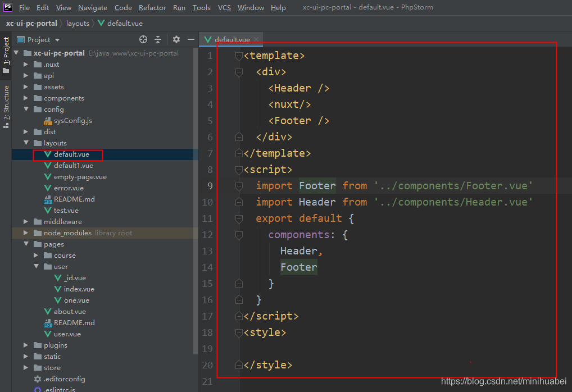Collapse the user folder

[x=37, y=266]
